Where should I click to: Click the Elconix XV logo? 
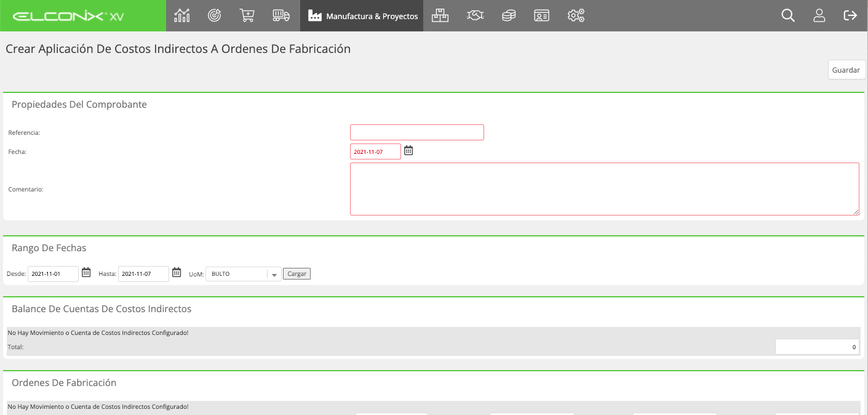point(68,16)
